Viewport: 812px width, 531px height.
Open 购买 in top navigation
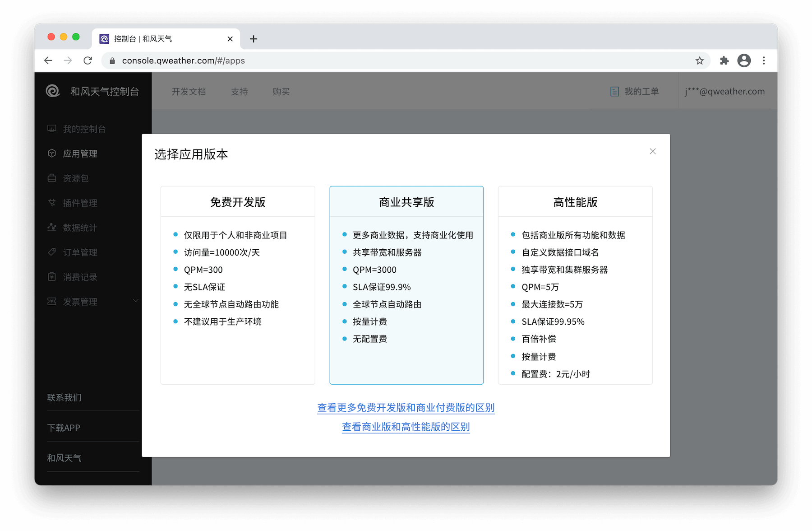[281, 92]
